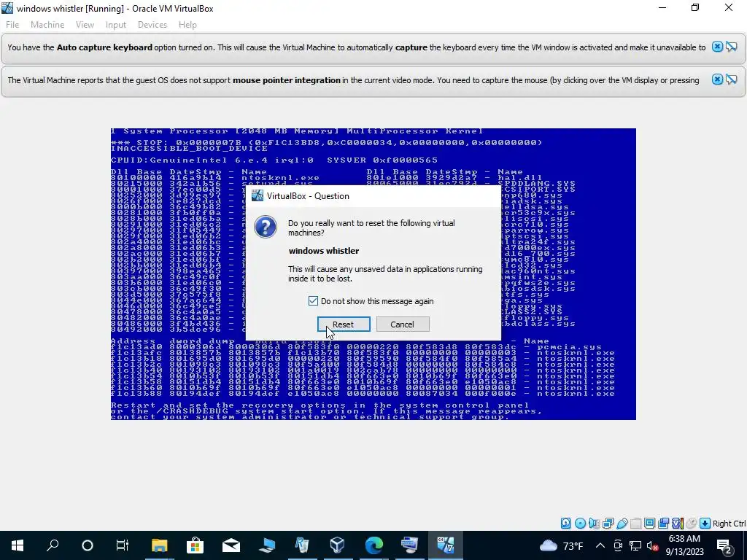This screenshot has width=747, height=560.
Task: Open Cortana from the taskbar
Action: pyautogui.click(x=88, y=545)
